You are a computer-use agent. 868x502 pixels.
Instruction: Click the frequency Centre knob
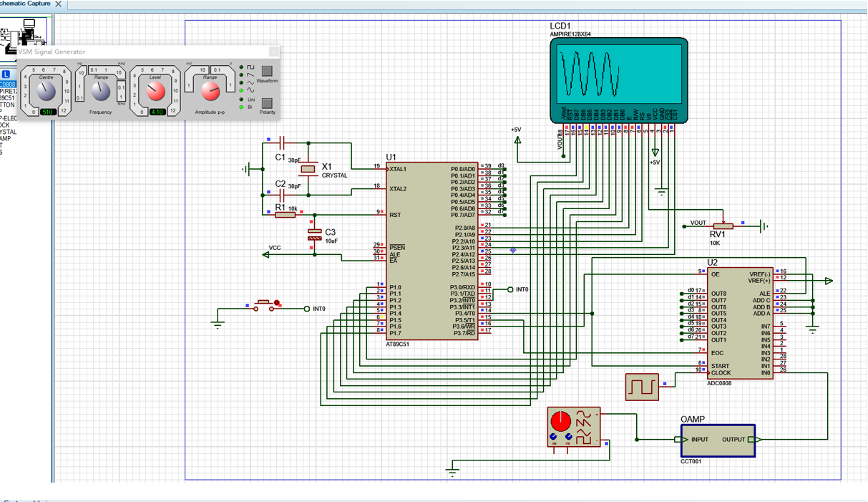[47, 91]
